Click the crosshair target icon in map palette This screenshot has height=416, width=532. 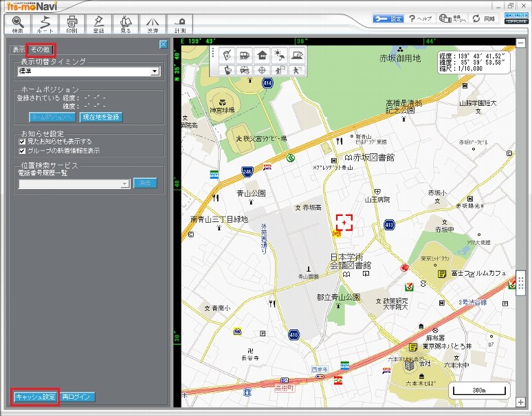(x=262, y=70)
